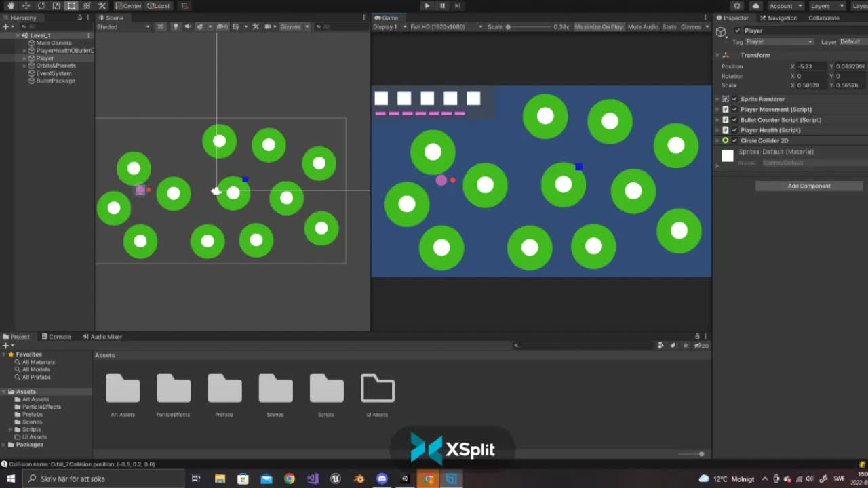Select the Move tool
Screen dimensions: 868x488
[26, 5]
